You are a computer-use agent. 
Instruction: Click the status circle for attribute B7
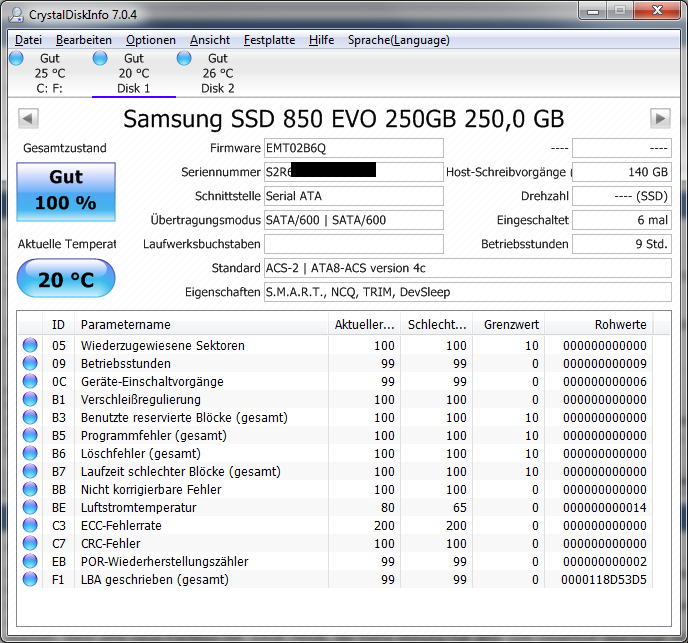click(x=30, y=471)
